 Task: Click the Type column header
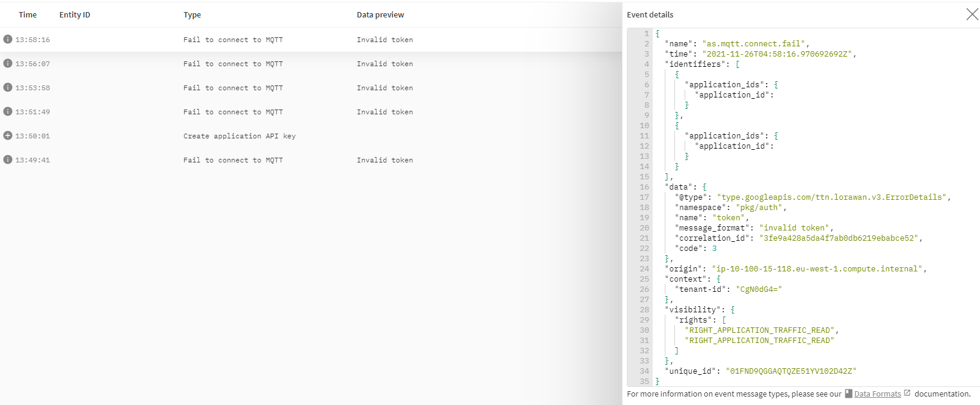pyautogui.click(x=192, y=15)
